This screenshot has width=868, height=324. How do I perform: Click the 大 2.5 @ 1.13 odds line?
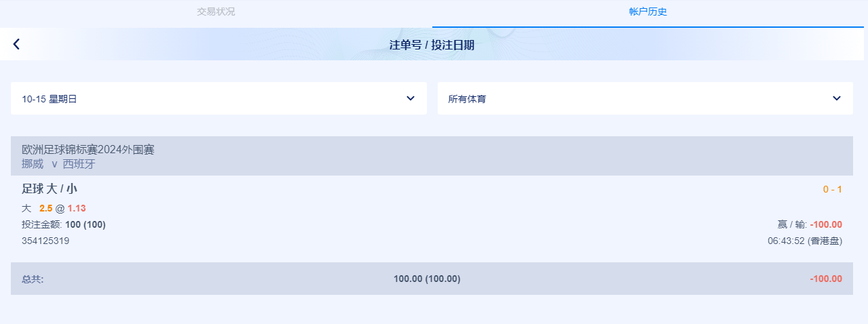coord(54,208)
